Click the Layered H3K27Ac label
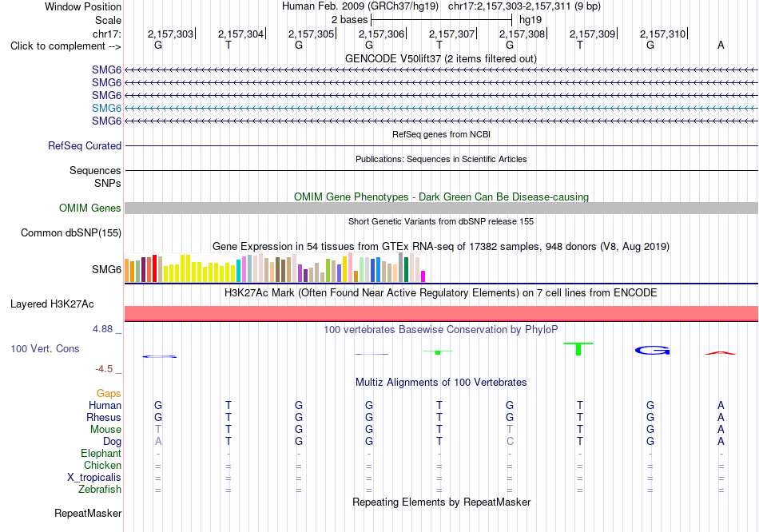Viewport: 759px width, 532px height. pos(52,304)
